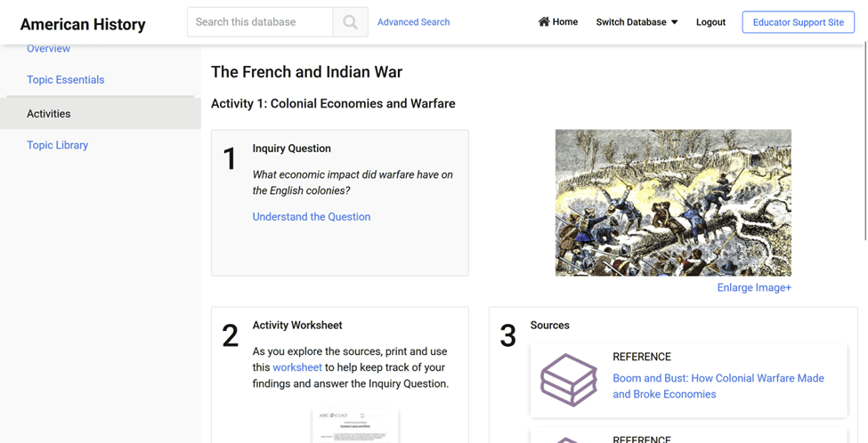Click the American History site title
Screen dimensions: 868x443
83,24
